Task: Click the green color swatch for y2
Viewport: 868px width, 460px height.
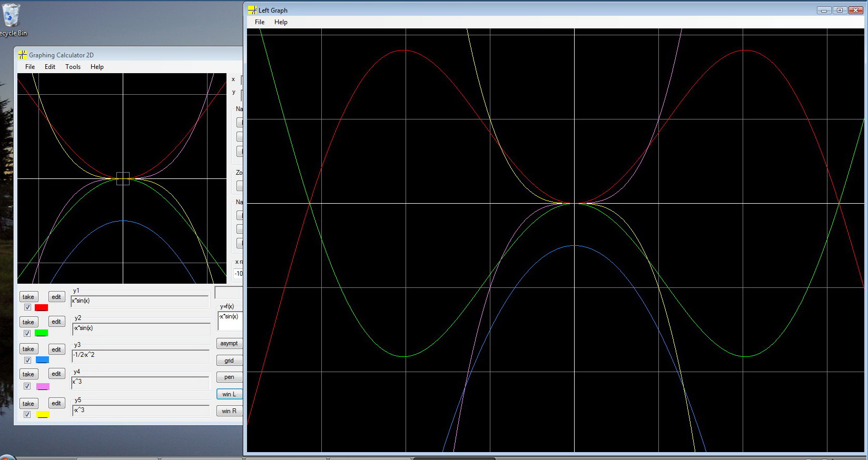Action: tap(41, 333)
